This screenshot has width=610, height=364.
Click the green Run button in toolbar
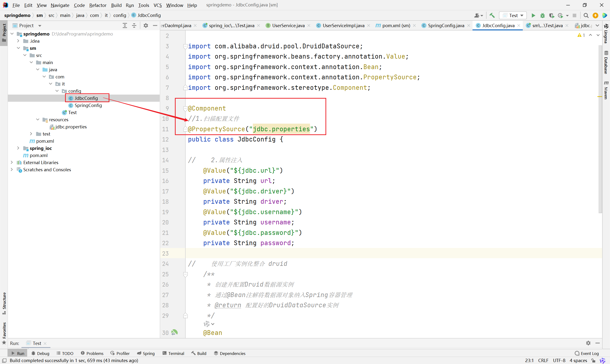tap(533, 15)
